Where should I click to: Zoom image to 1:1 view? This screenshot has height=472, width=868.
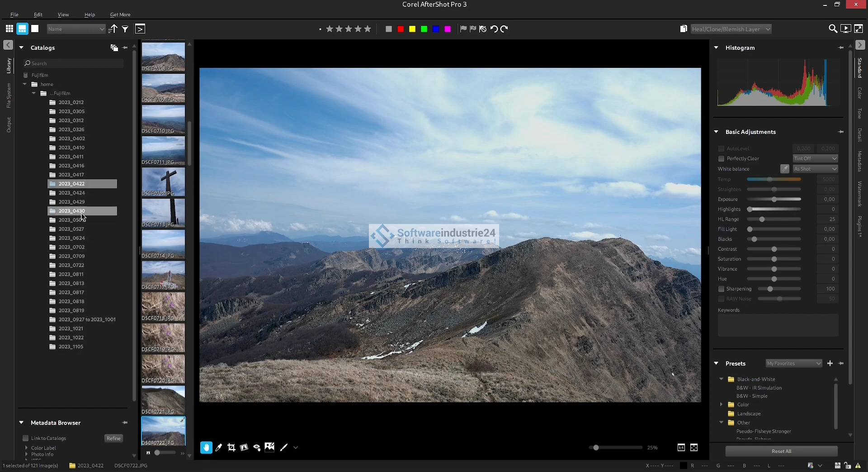[681, 448]
